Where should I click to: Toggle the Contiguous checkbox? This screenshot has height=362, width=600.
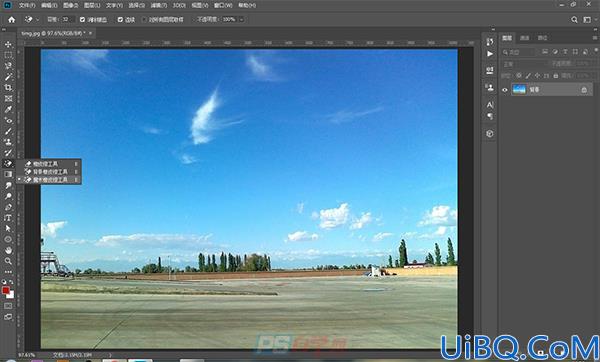click(120, 20)
